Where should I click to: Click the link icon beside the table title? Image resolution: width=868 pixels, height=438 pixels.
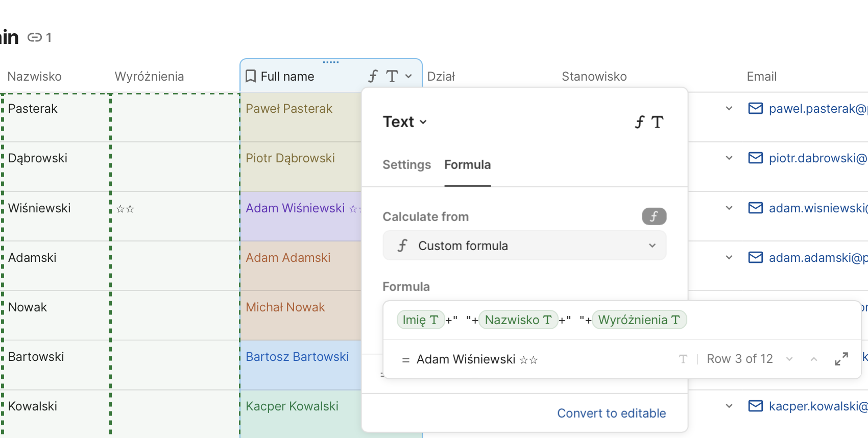35,37
